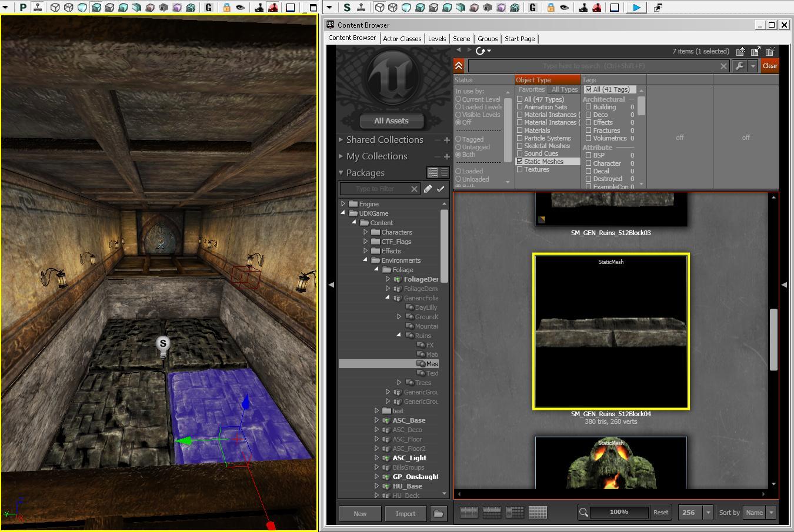Expand Shared Collections section
The height and width of the screenshot is (532, 794).
pos(341,139)
